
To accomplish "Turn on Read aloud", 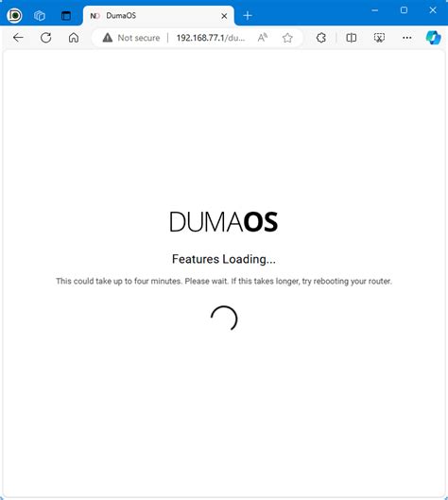I will 263,38.
